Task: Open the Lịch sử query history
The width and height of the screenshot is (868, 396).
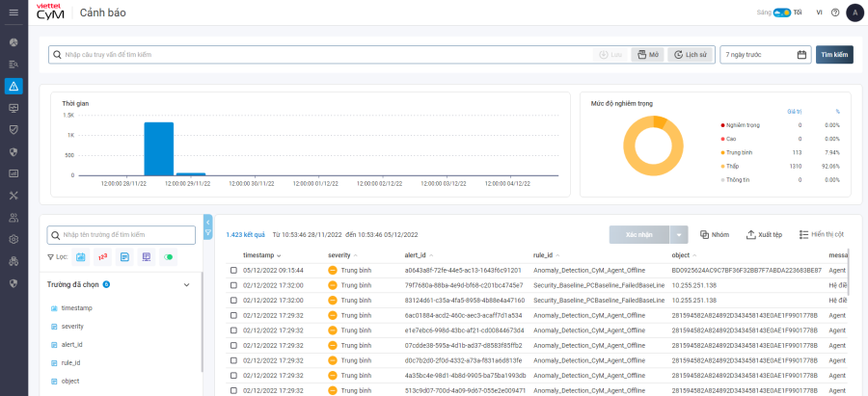Action: point(691,55)
